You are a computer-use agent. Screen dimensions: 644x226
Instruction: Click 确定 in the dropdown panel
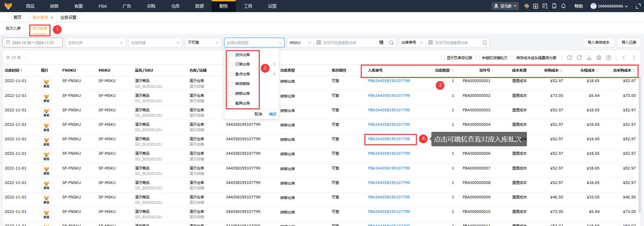coord(273,114)
